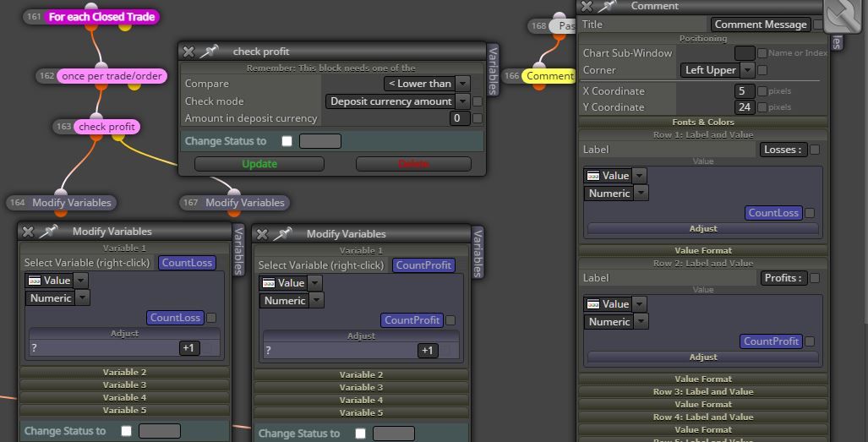
Task: Click Modify Variables node 167
Action: pos(243,203)
